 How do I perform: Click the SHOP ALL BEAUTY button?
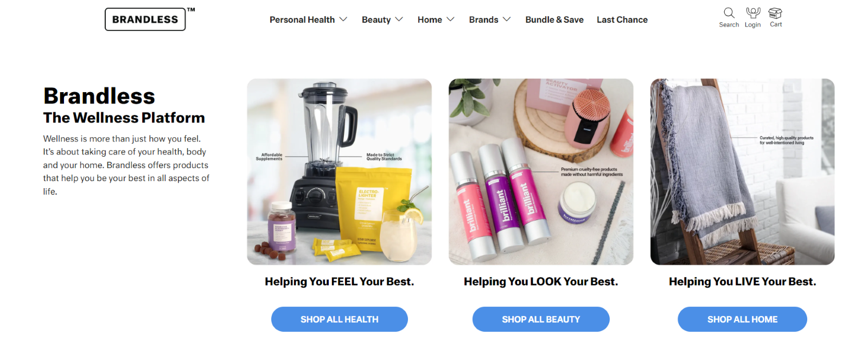coord(541,319)
